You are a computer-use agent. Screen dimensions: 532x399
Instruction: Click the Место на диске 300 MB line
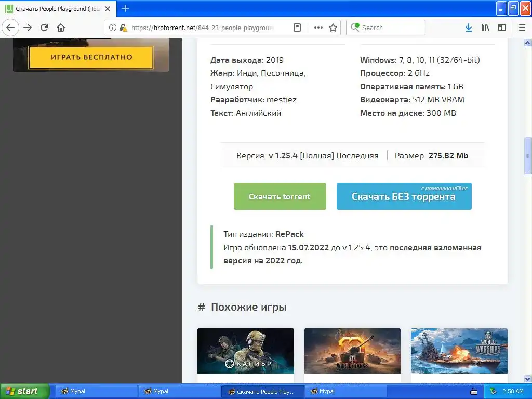click(x=408, y=113)
